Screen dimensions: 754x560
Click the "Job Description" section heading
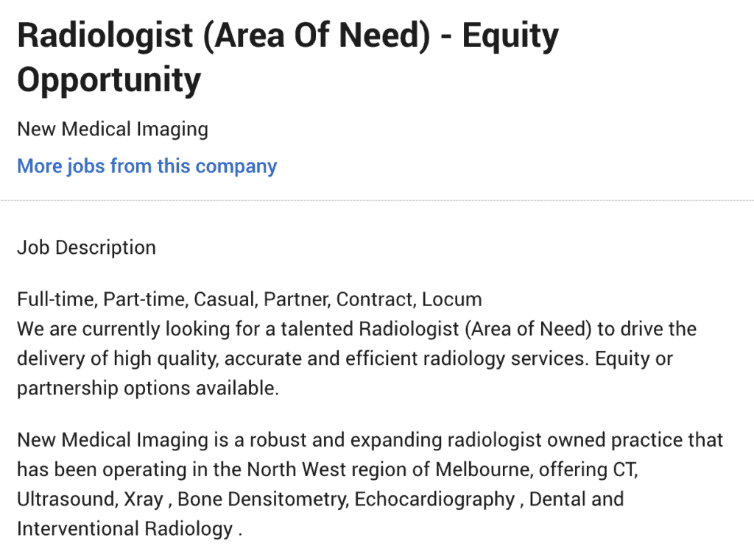(86, 247)
